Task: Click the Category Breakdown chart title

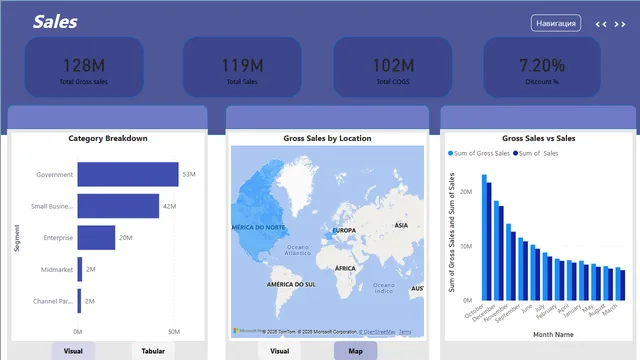Action: (x=108, y=138)
